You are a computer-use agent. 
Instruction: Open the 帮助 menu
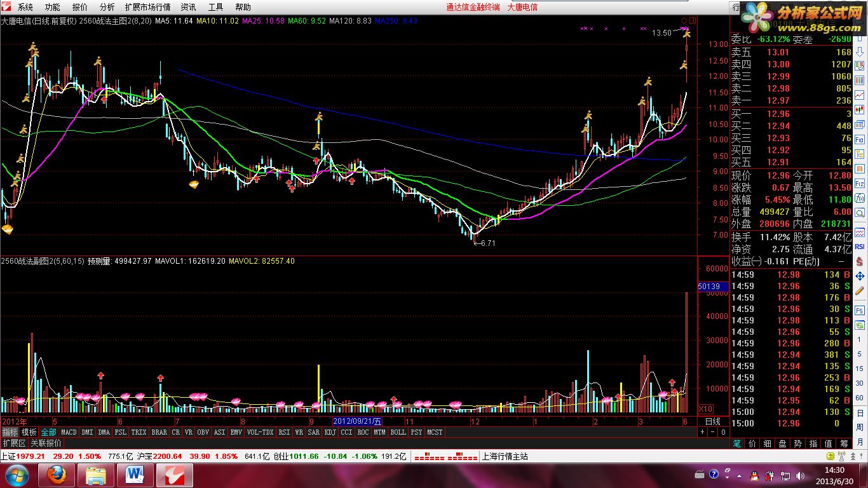click(243, 7)
